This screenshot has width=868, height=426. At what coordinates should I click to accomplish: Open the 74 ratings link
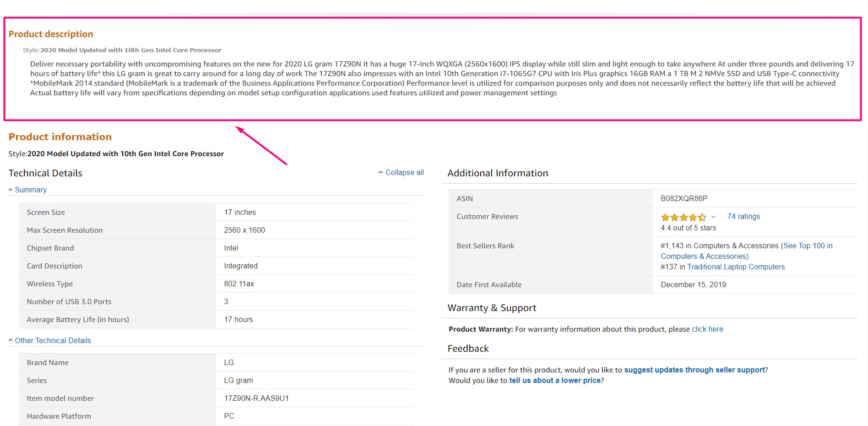tap(743, 216)
